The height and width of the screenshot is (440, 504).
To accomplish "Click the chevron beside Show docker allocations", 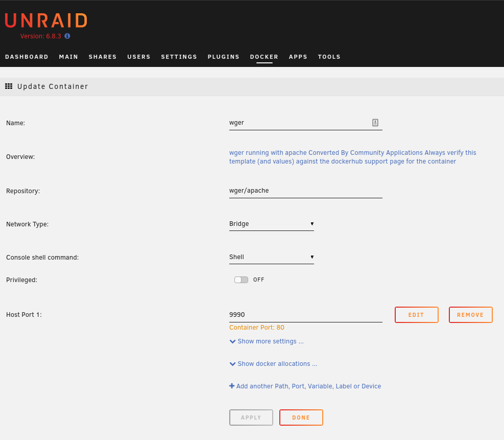I will (232, 363).
